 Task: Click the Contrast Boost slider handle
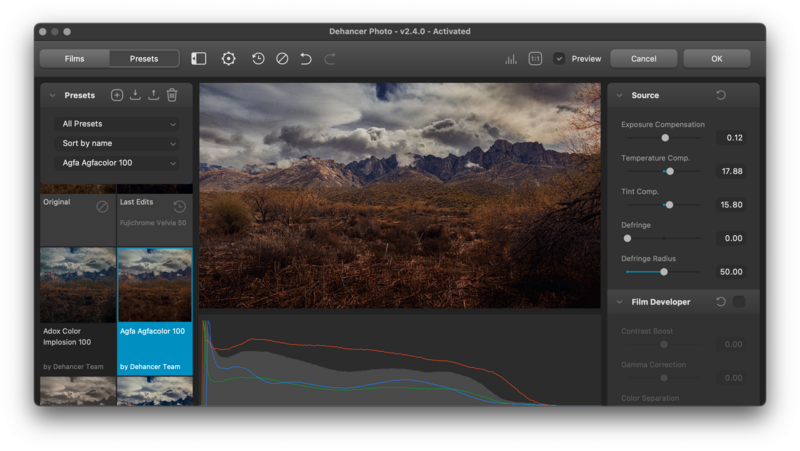664,344
